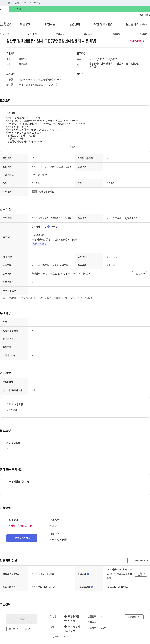Open the 지도 보기 dropdown for 근무 예정지
Image resolution: width=150 pixels, height=644 pixels.
point(139,273)
